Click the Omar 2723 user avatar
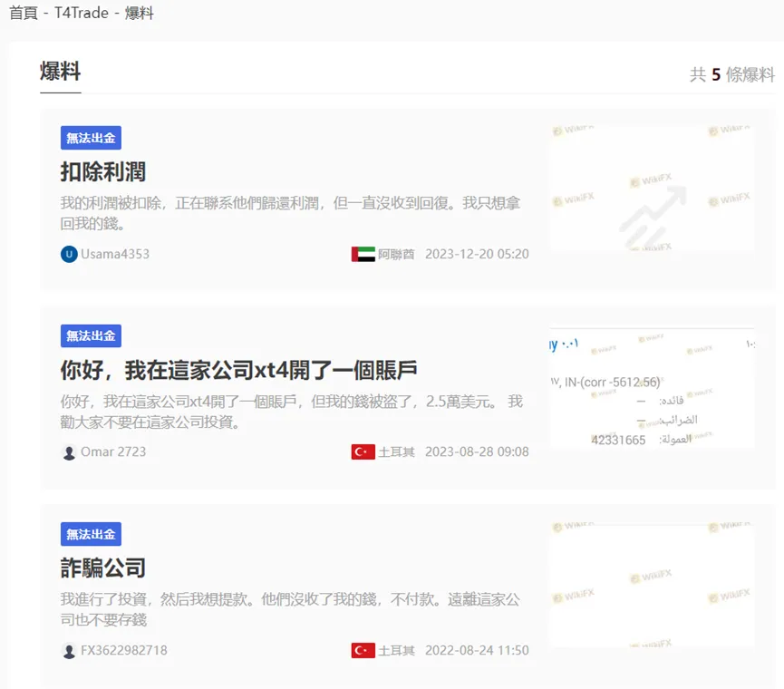The width and height of the screenshot is (784, 689). click(x=69, y=452)
